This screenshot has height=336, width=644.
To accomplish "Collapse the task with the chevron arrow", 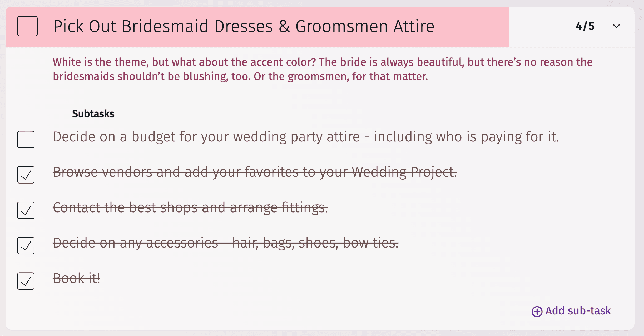I will pos(616,26).
